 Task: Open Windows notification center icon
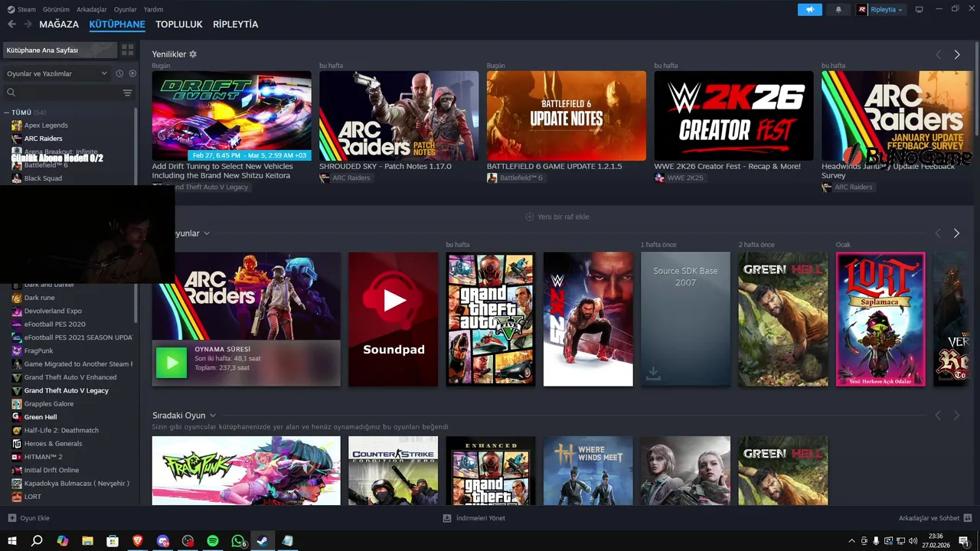(x=964, y=541)
